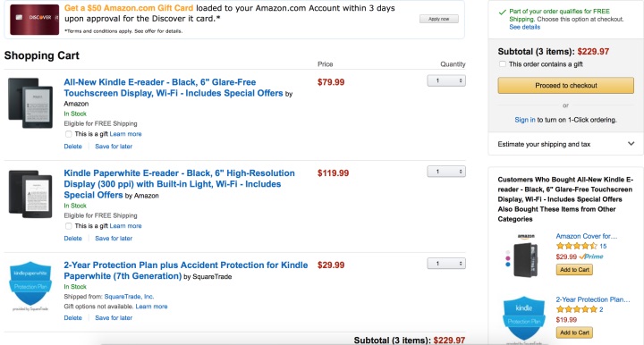Delete the Kindle Paperwhite from cart
The width and height of the screenshot is (644, 345).
point(72,239)
